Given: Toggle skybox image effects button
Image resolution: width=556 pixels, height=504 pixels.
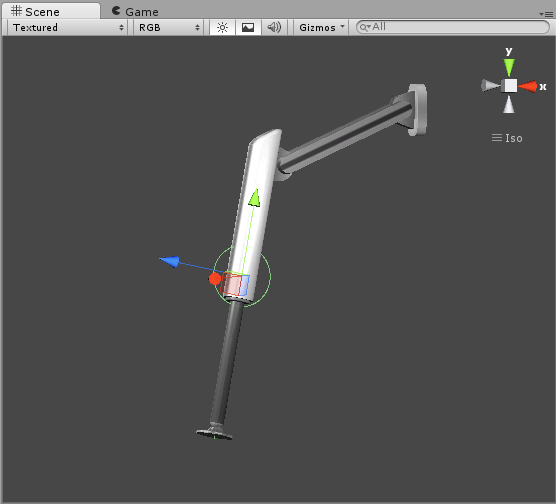Looking at the screenshot, I should coord(248,27).
